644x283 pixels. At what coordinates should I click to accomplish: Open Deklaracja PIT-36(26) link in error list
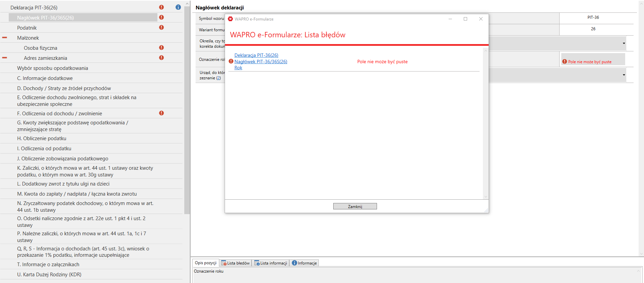tap(256, 55)
